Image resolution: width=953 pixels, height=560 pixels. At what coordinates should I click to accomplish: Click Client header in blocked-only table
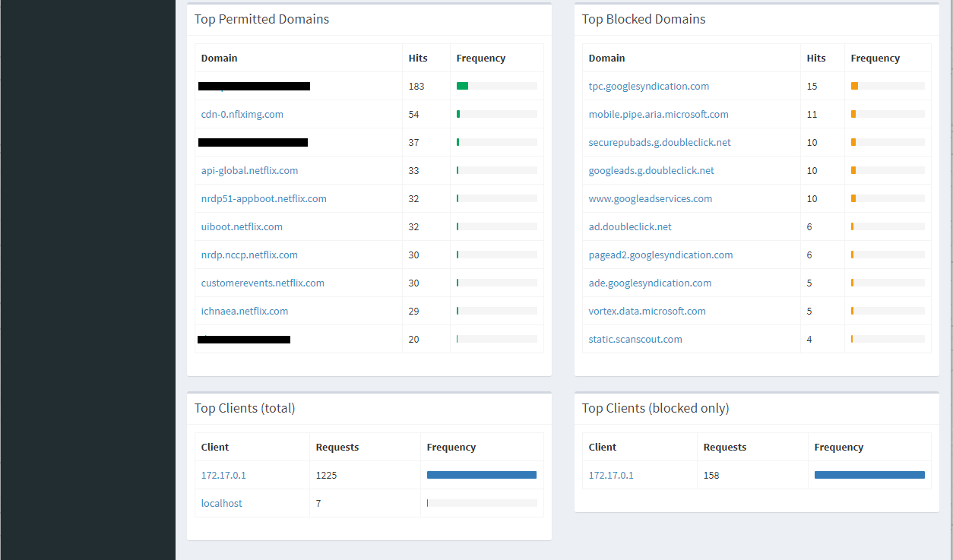coord(603,447)
